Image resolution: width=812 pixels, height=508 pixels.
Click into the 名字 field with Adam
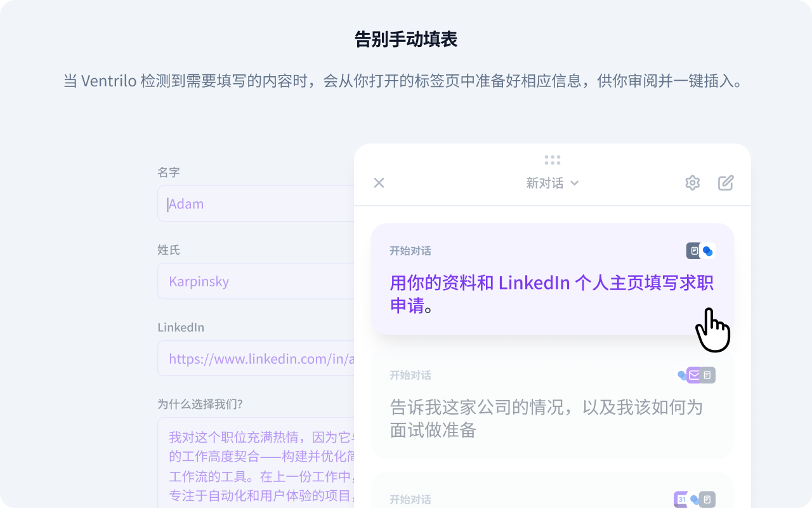point(256,204)
